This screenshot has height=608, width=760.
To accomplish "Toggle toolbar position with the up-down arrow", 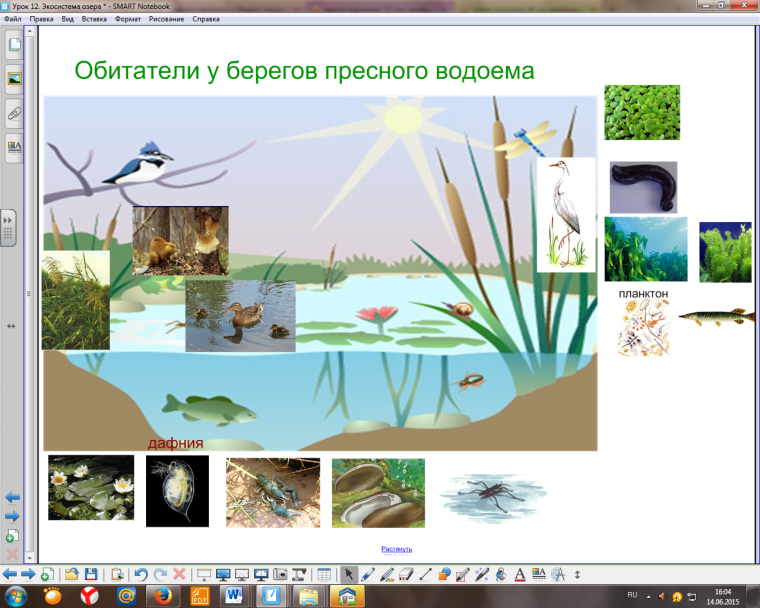I will click(x=577, y=574).
